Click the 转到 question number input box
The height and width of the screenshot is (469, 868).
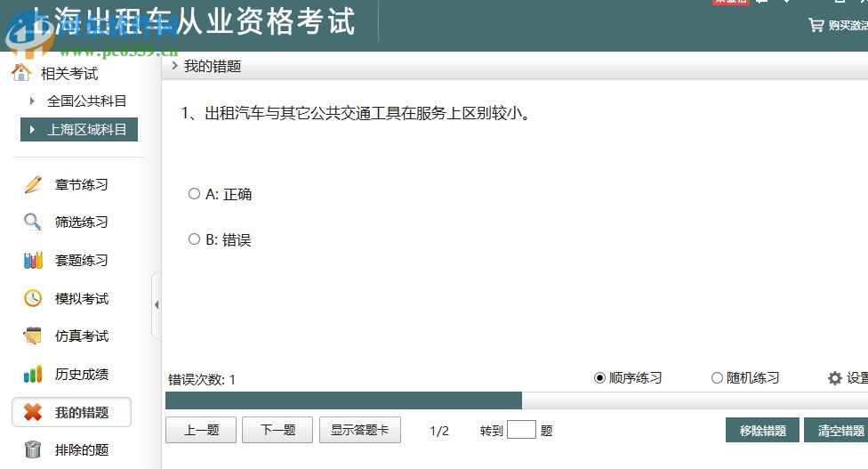(x=521, y=430)
